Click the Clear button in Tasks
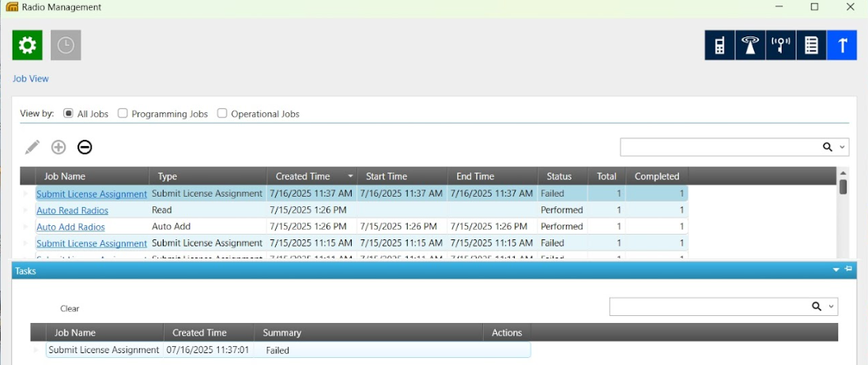This screenshot has width=868, height=365. point(70,309)
